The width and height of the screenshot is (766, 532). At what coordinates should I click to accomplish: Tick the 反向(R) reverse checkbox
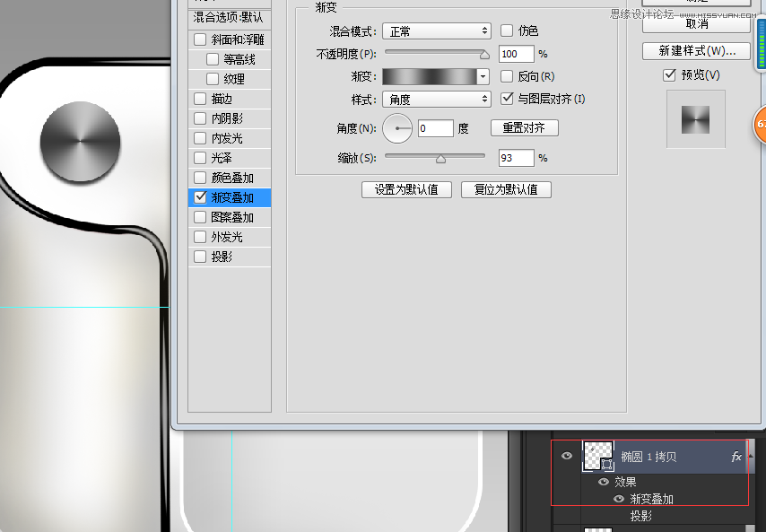point(507,76)
